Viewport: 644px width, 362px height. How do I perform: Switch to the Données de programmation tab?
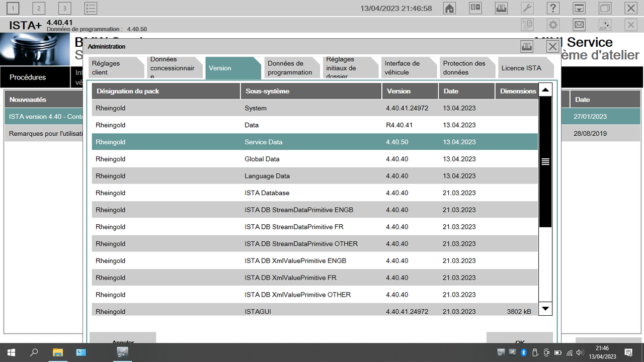coord(292,68)
